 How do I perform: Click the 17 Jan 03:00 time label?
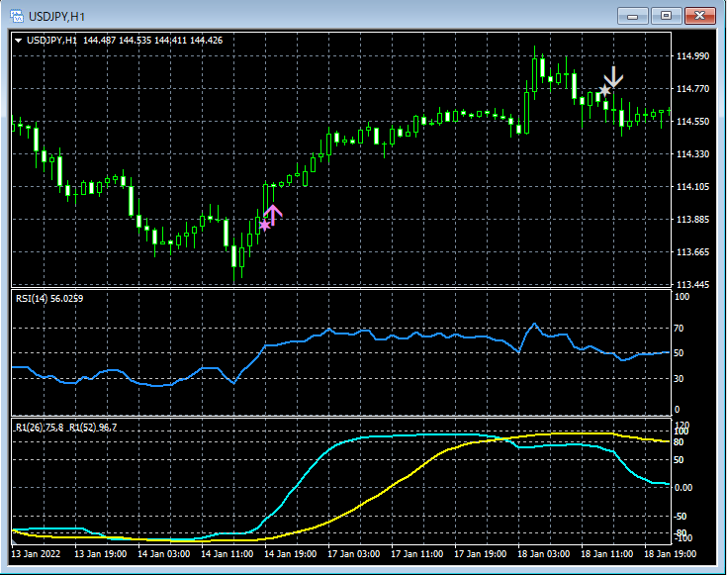click(x=354, y=554)
